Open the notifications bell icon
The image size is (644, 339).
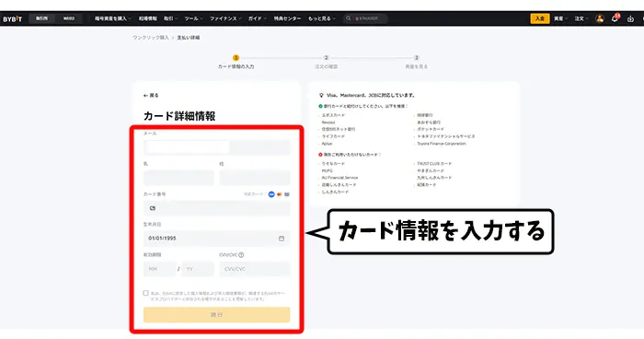click(x=615, y=18)
